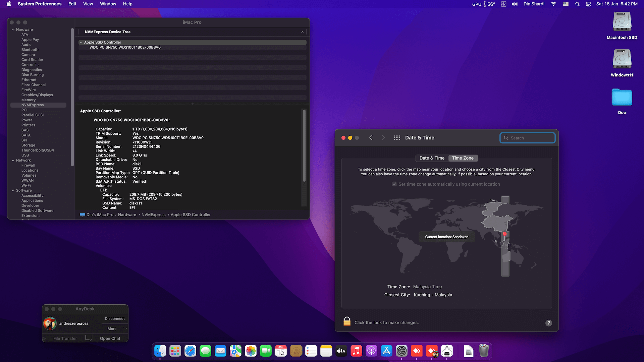Image resolution: width=644 pixels, height=362 pixels.
Task: Click System Preferences gear in the Dock
Action: (x=401, y=351)
